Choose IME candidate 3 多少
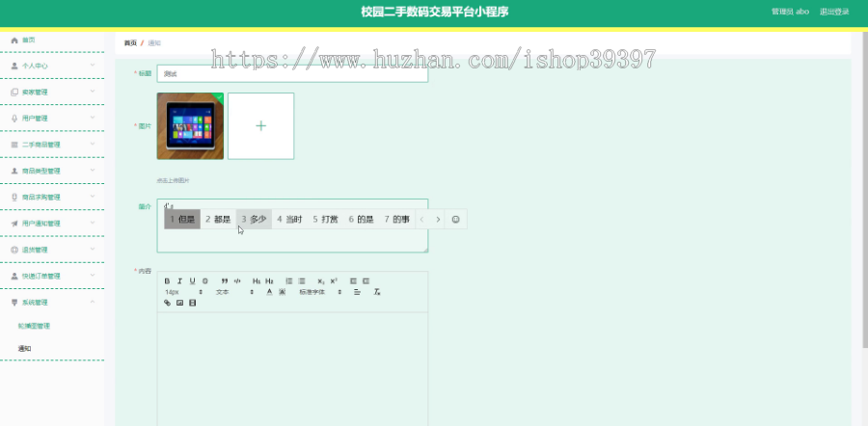This screenshot has width=868, height=426. click(254, 219)
